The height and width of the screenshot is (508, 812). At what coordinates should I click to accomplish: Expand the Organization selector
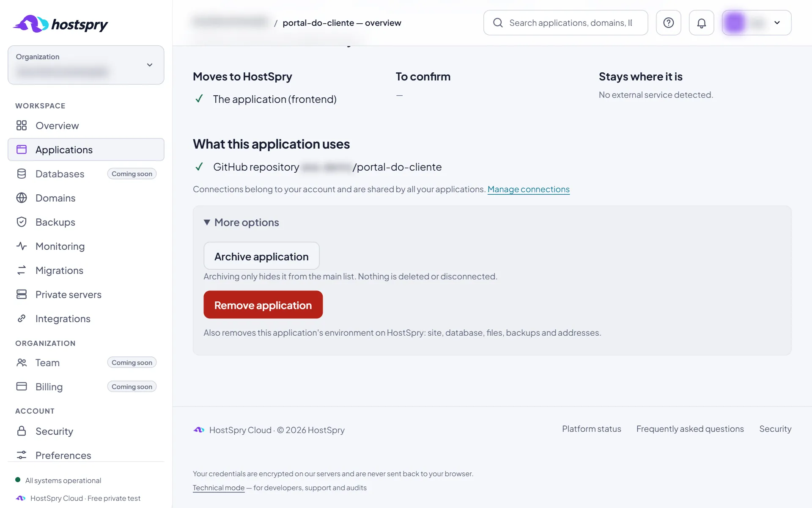(86, 65)
